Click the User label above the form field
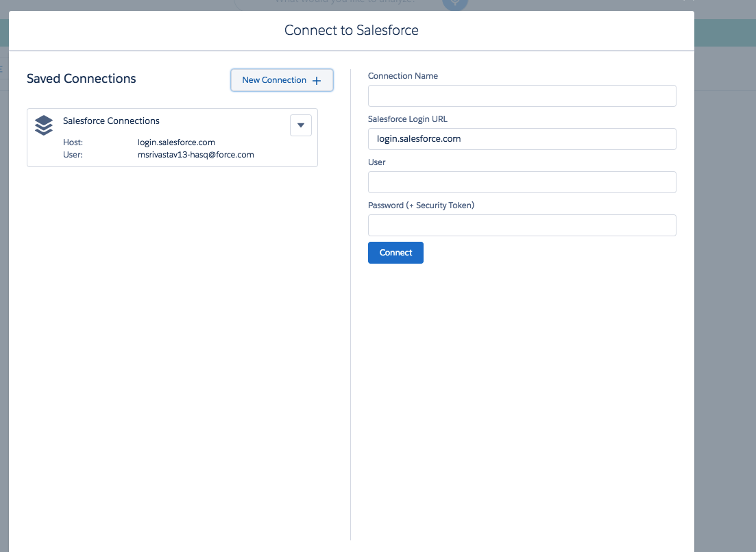This screenshot has width=756, height=552. coord(376,162)
